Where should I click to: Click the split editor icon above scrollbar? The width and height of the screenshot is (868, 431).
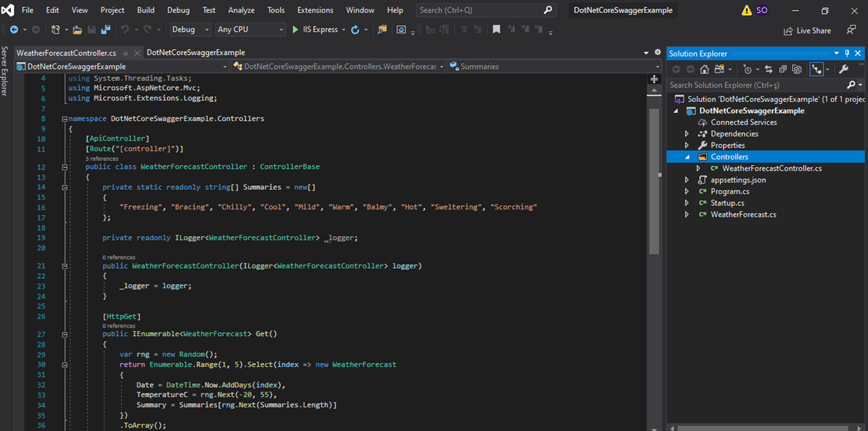coord(654,78)
